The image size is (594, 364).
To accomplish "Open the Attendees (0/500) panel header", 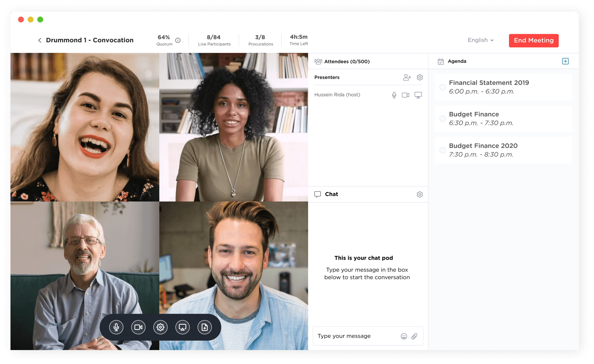I will (x=347, y=61).
